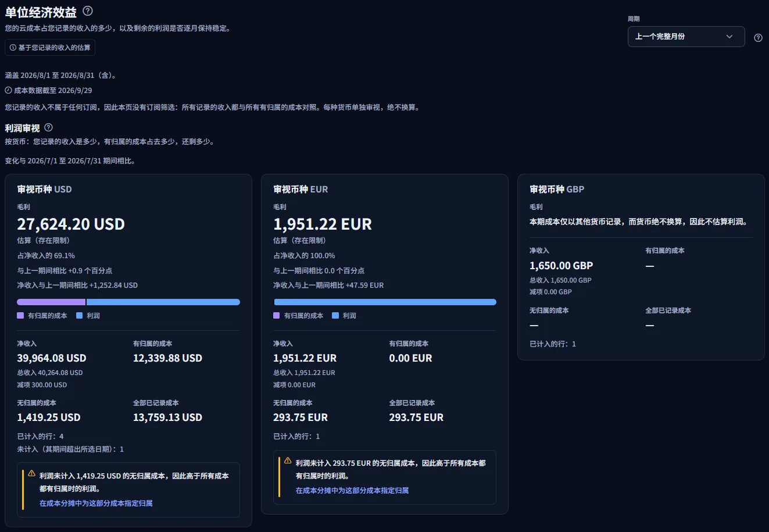This screenshot has height=532, width=769.
Task: Click 减项 300.00 USD line
Action: pyautogui.click(x=42, y=385)
